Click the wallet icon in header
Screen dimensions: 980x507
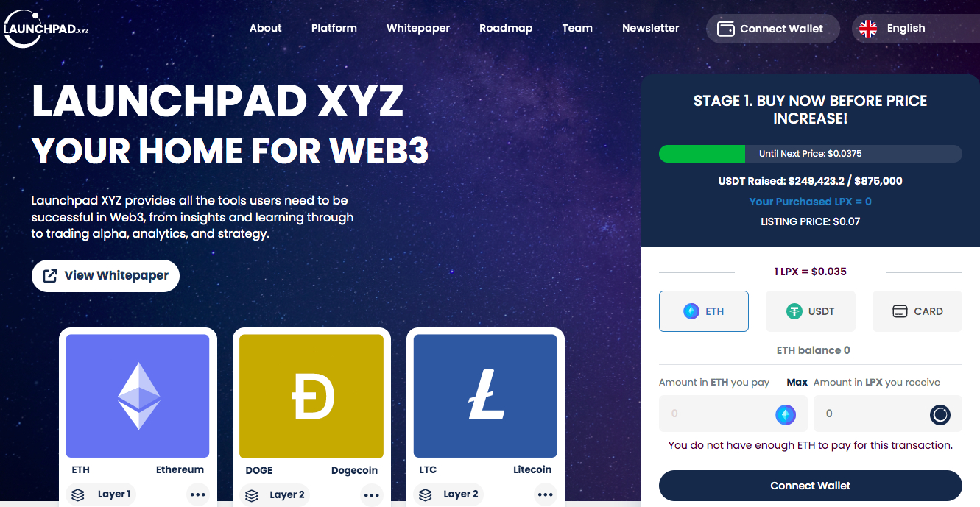(725, 29)
